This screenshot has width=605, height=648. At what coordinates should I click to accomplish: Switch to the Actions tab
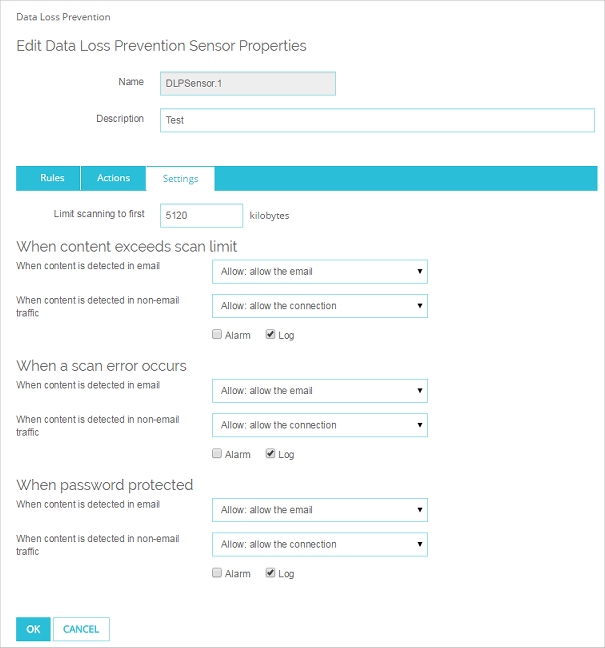pos(113,178)
